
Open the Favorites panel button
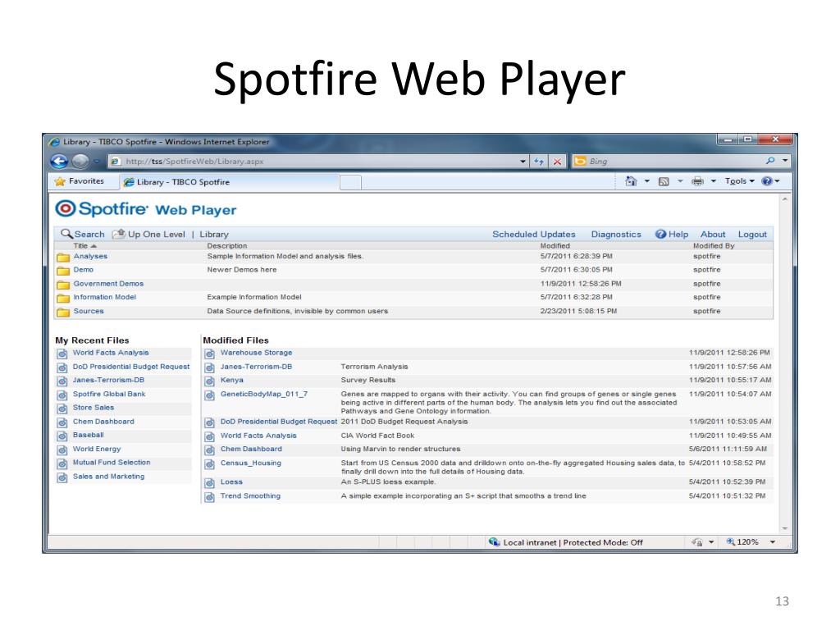coord(80,181)
